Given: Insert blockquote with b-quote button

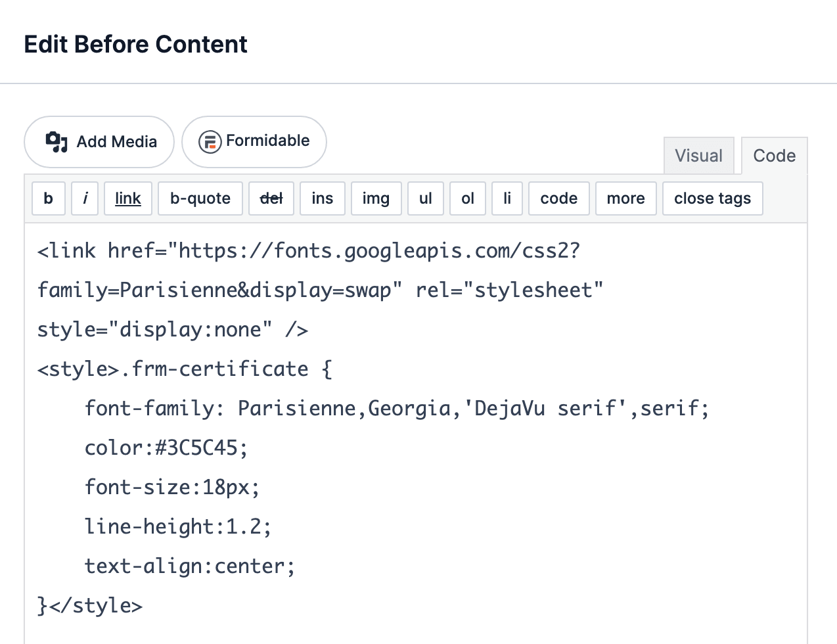Looking at the screenshot, I should (200, 198).
